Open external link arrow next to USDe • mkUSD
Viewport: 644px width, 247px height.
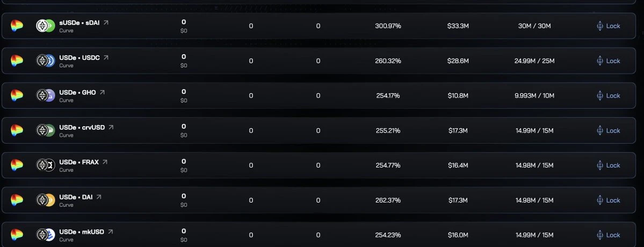coord(111,232)
